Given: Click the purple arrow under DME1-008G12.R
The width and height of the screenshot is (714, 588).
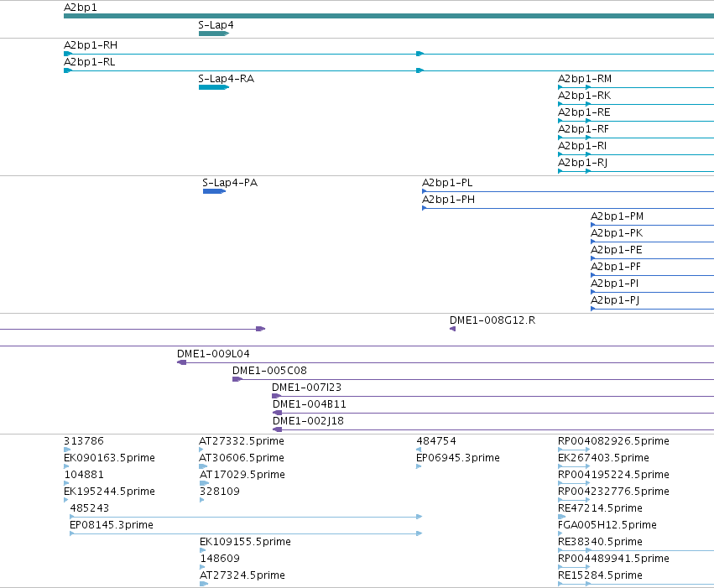Looking at the screenshot, I should pyautogui.click(x=452, y=329).
